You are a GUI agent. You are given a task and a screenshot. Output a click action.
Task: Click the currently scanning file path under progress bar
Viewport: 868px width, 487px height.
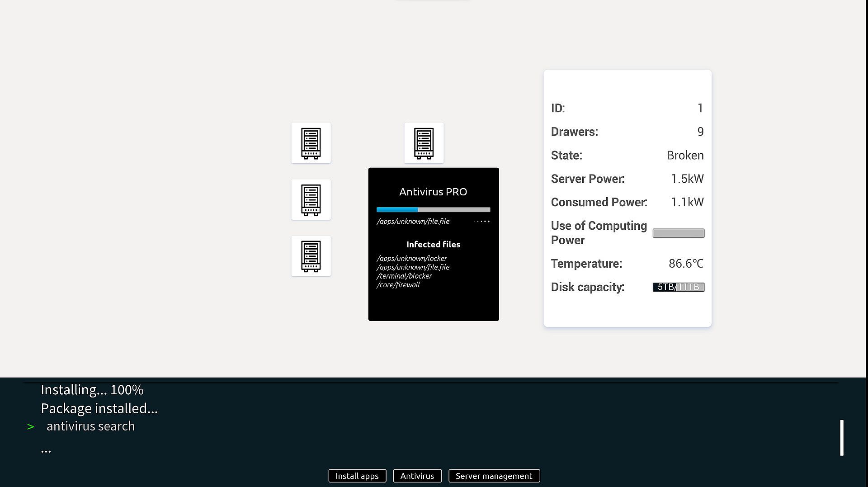pyautogui.click(x=413, y=222)
